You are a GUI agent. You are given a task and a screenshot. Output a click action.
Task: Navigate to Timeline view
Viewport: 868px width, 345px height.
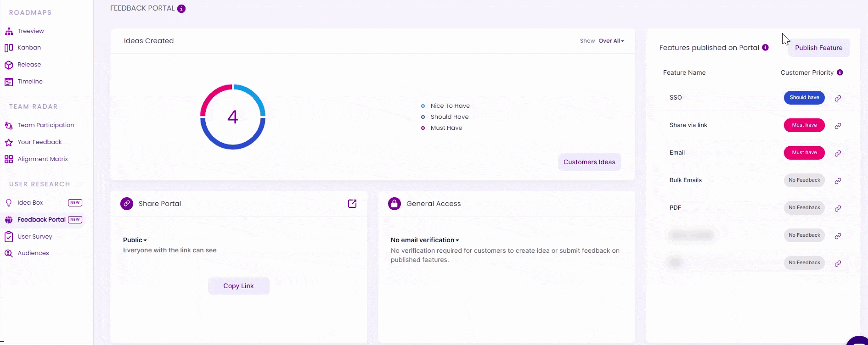30,82
